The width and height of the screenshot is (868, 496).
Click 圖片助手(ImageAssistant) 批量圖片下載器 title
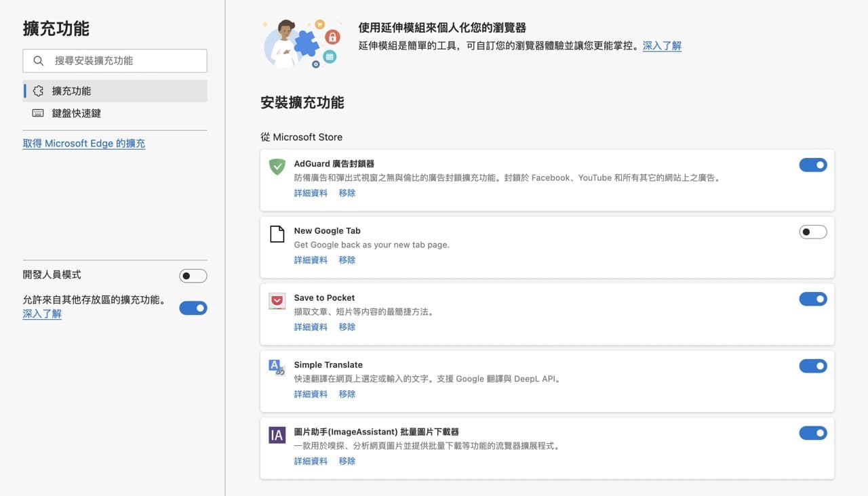(376, 432)
